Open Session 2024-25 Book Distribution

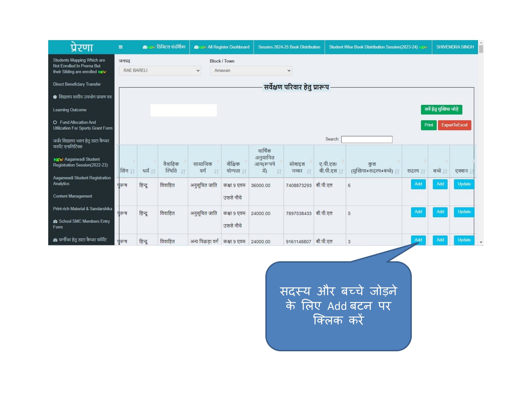(289, 47)
